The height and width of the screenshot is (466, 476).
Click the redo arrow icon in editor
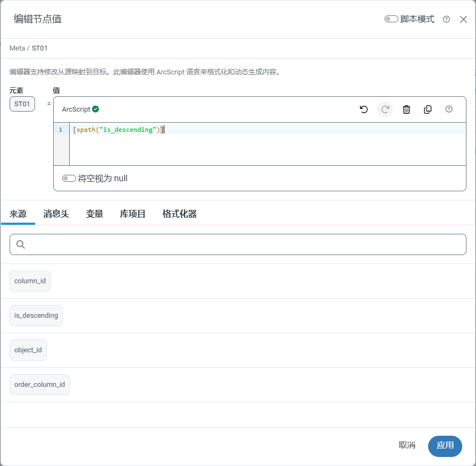pyautogui.click(x=385, y=109)
